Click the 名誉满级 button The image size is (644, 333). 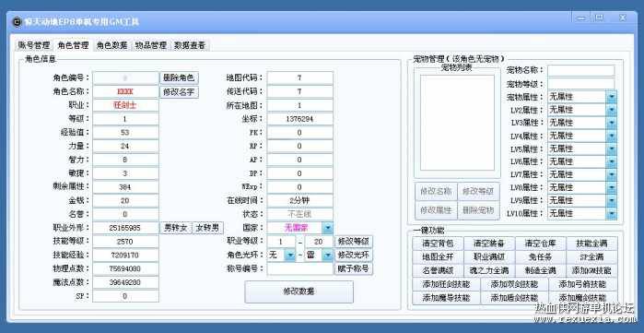click(x=438, y=270)
